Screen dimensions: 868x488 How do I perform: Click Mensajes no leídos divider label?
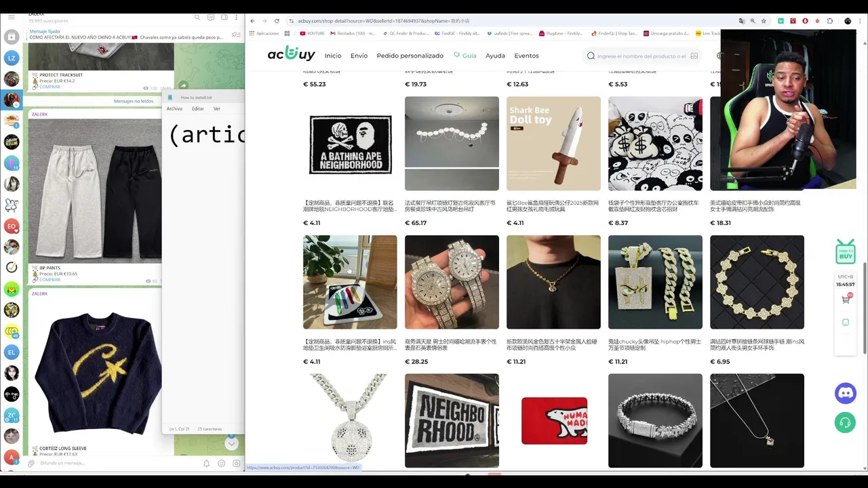[x=134, y=101]
